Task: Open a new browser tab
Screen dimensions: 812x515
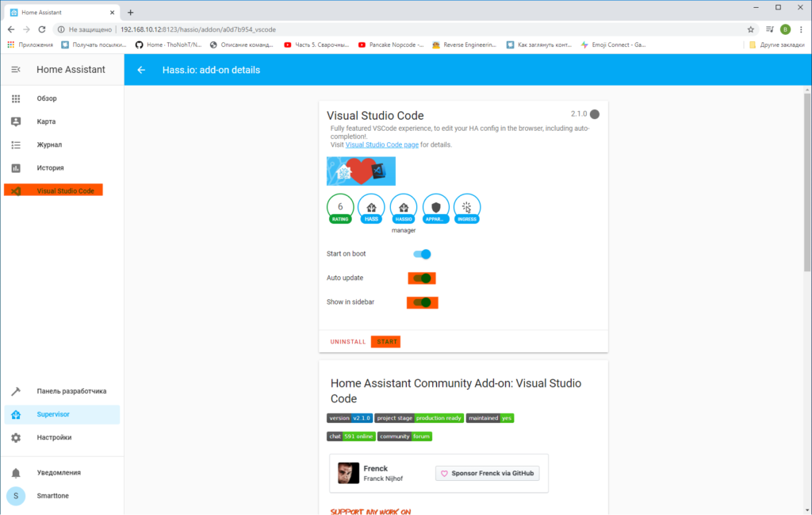Action: click(131, 13)
